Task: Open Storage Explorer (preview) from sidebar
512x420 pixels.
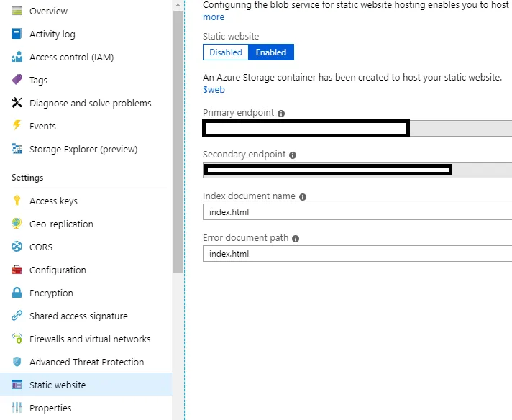Action: point(83,149)
